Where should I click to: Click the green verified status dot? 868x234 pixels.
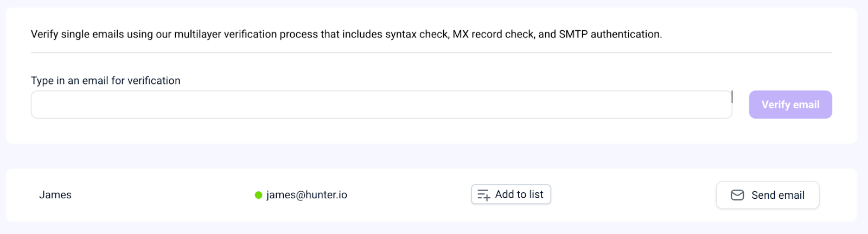tap(259, 195)
